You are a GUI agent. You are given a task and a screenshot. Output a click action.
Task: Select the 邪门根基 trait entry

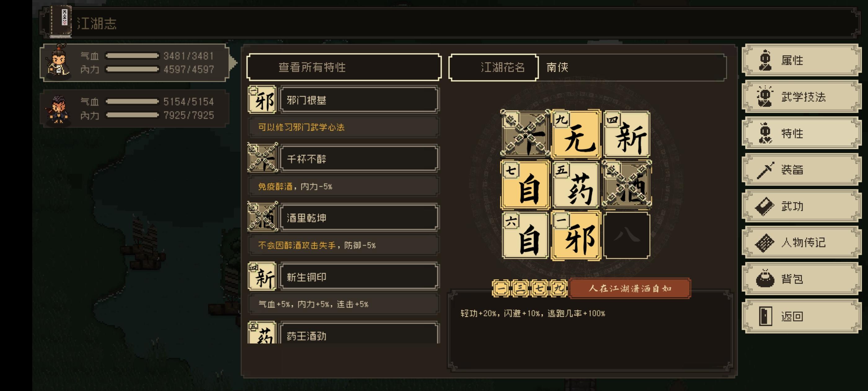[360, 100]
